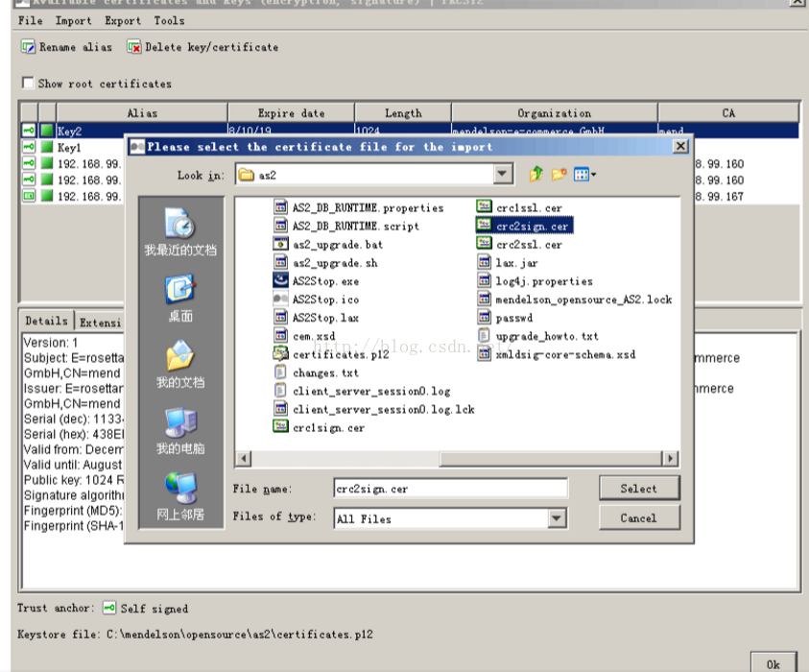
Task: Click the self signed trust anchor icon
Action: (108, 608)
